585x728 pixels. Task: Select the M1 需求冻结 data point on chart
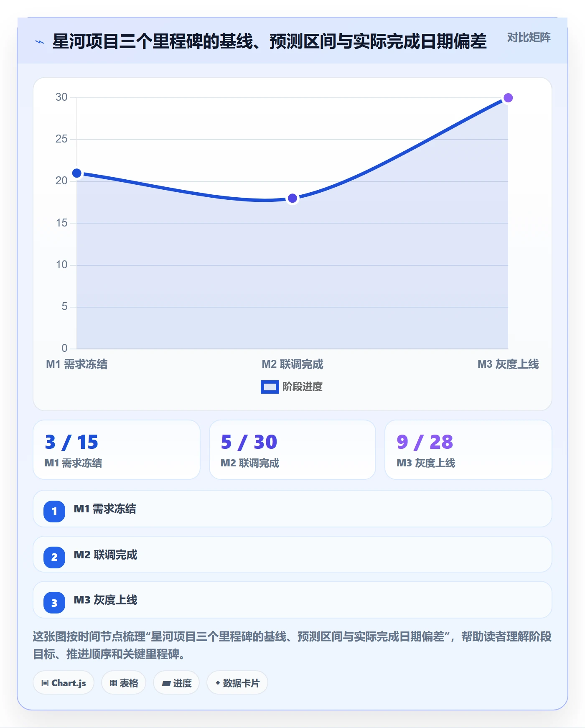pyautogui.click(x=77, y=173)
